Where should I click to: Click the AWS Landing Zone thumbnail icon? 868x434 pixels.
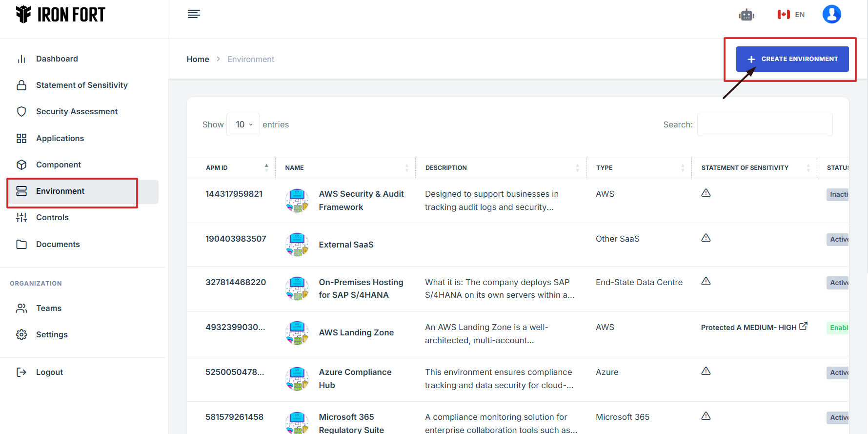[297, 333]
